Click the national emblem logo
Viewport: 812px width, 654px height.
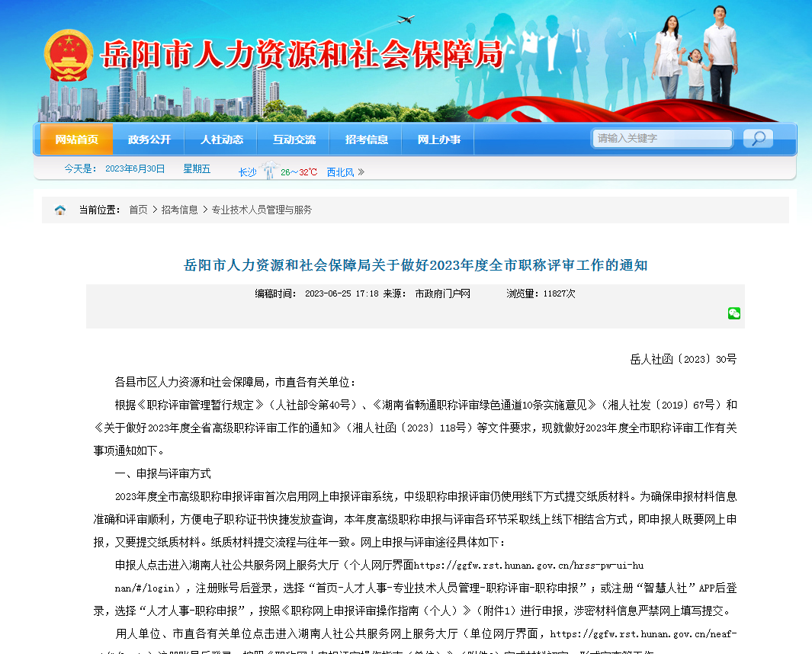point(69,56)
